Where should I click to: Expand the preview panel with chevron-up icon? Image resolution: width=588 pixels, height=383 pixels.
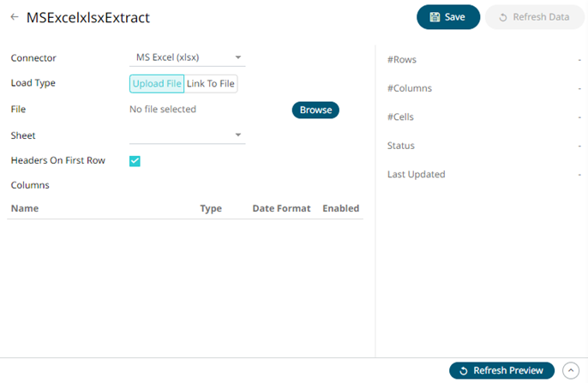pyautogui.click(x=571, y=370)
